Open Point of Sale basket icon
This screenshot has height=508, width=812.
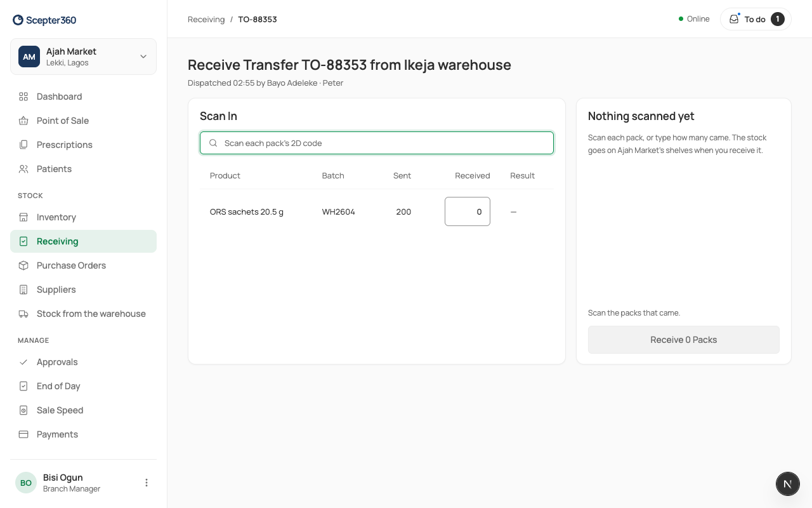click(x=23, y=121)
